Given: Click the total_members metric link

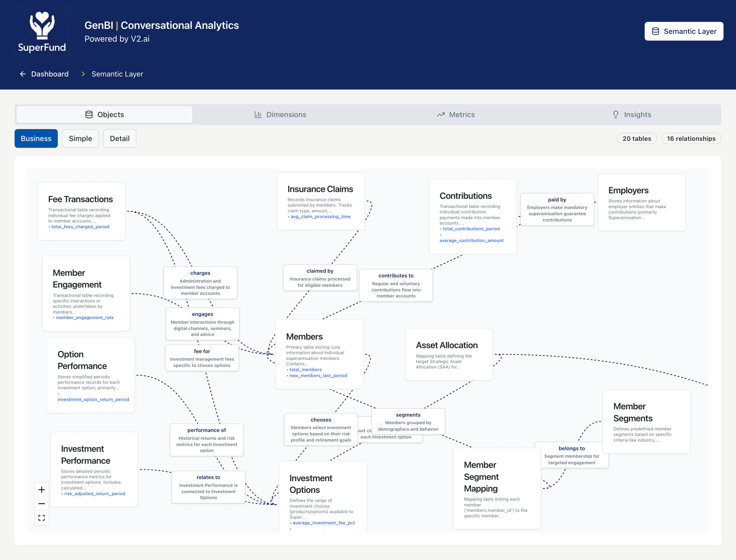Looking at the screenshot, I should (x=305, y=370).
